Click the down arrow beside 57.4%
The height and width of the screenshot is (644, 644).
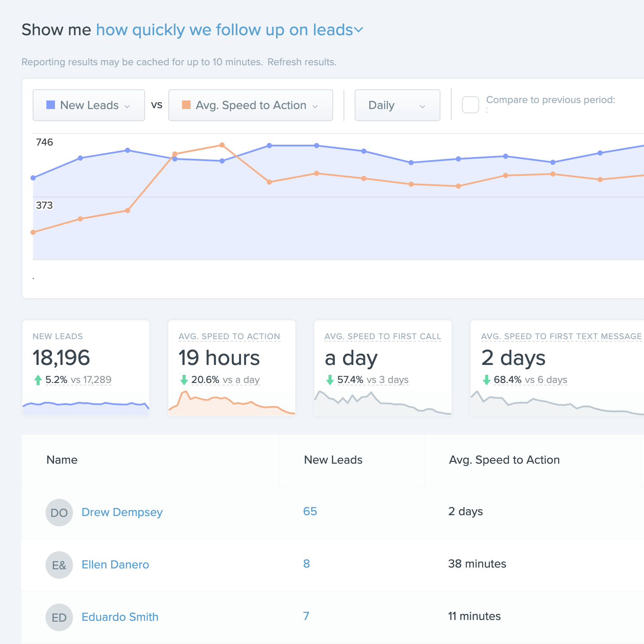click(330, 380)
